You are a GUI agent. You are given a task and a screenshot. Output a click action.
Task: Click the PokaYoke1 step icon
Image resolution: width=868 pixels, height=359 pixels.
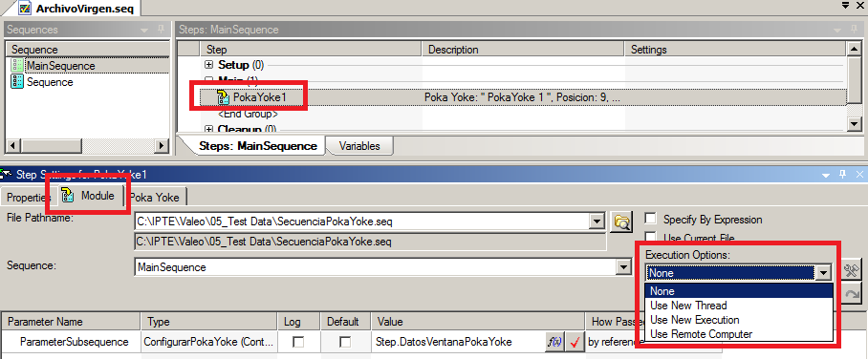point(223,97)
